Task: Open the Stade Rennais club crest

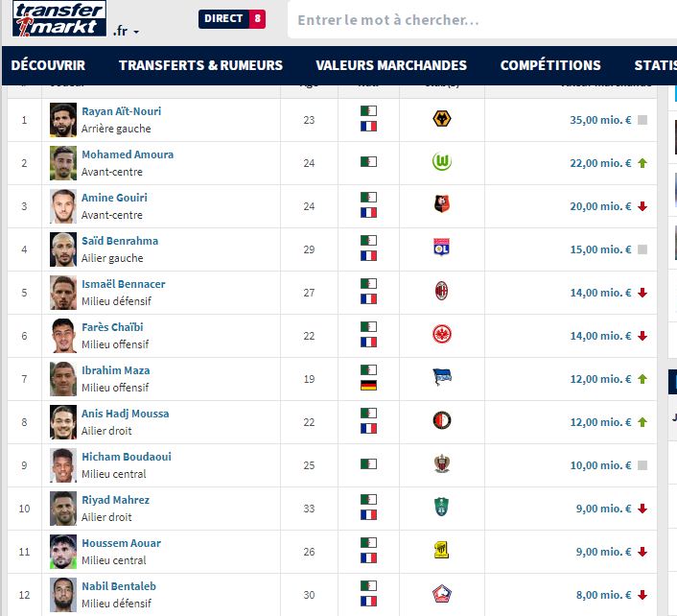Action: (x=441, y=205)
